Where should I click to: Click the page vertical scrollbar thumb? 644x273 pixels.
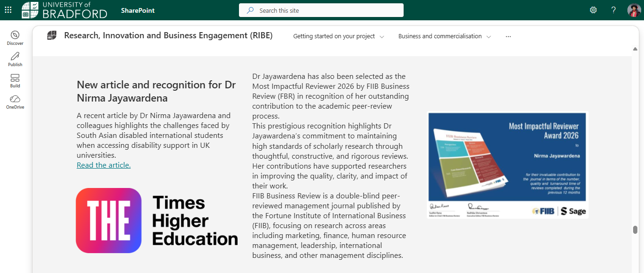pyautogui.click(x=635, y=230)
